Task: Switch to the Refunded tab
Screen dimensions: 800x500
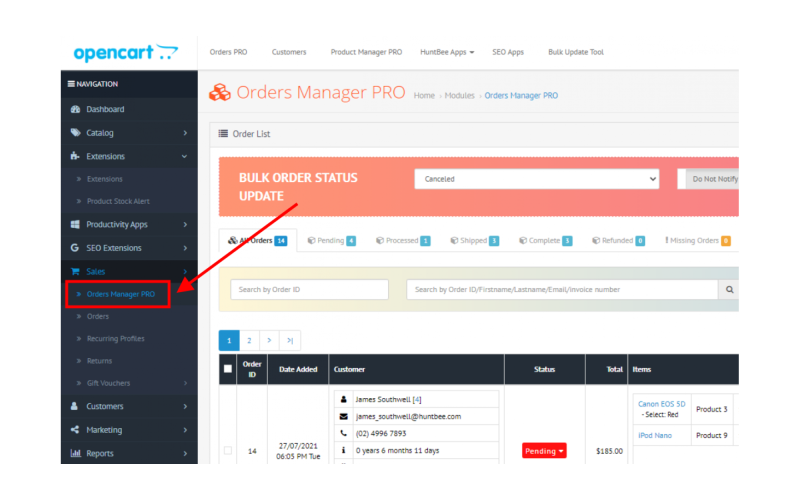Action: (618, 240)
